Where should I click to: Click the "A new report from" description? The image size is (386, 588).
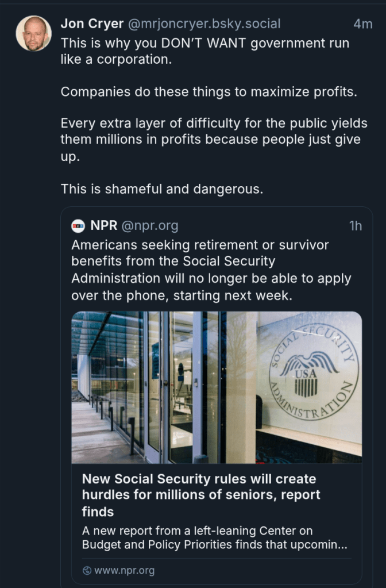[x=214, y=537]
